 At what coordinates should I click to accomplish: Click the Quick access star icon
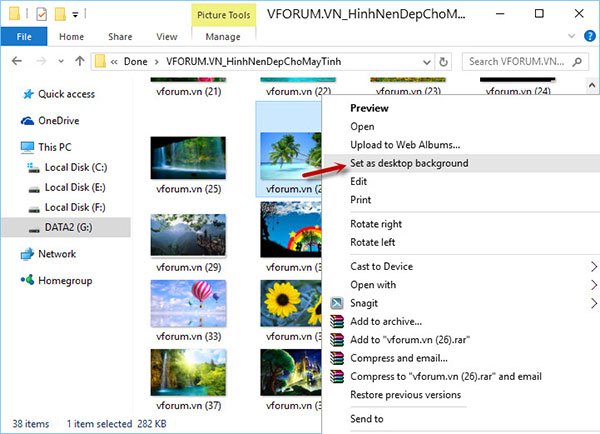(x=28, y=94)
